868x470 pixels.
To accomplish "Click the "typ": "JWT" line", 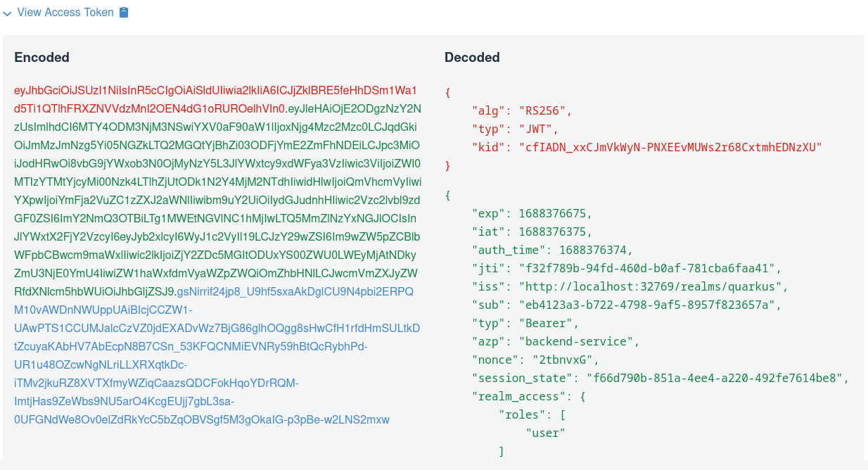I will [x=515, y=129].
